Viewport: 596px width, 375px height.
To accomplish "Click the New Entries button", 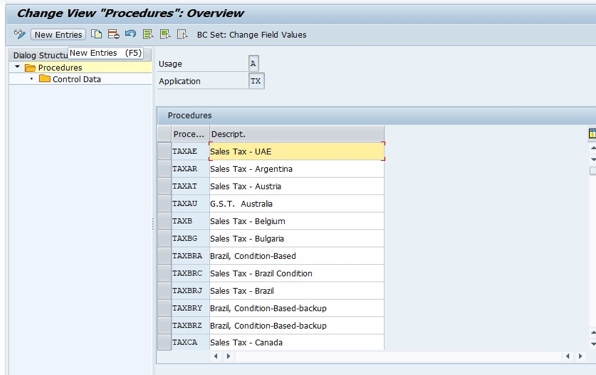I will click(x=58, y=35).
